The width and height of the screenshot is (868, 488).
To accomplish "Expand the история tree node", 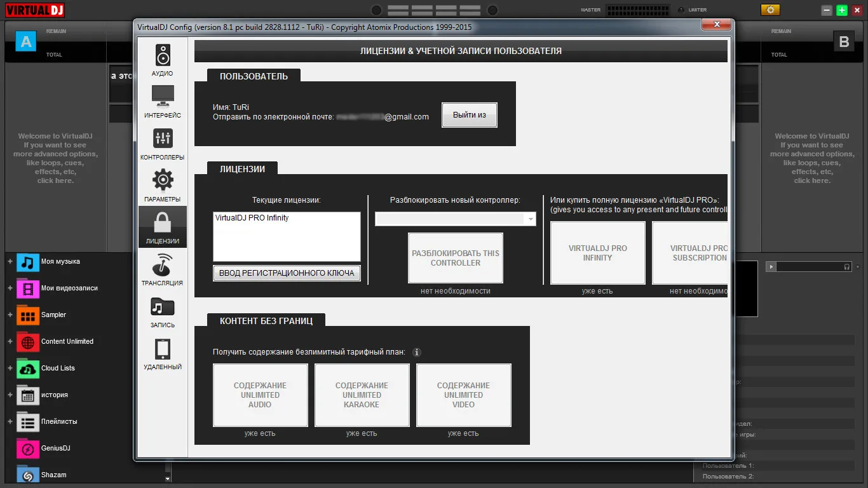I will click(10, 395).
